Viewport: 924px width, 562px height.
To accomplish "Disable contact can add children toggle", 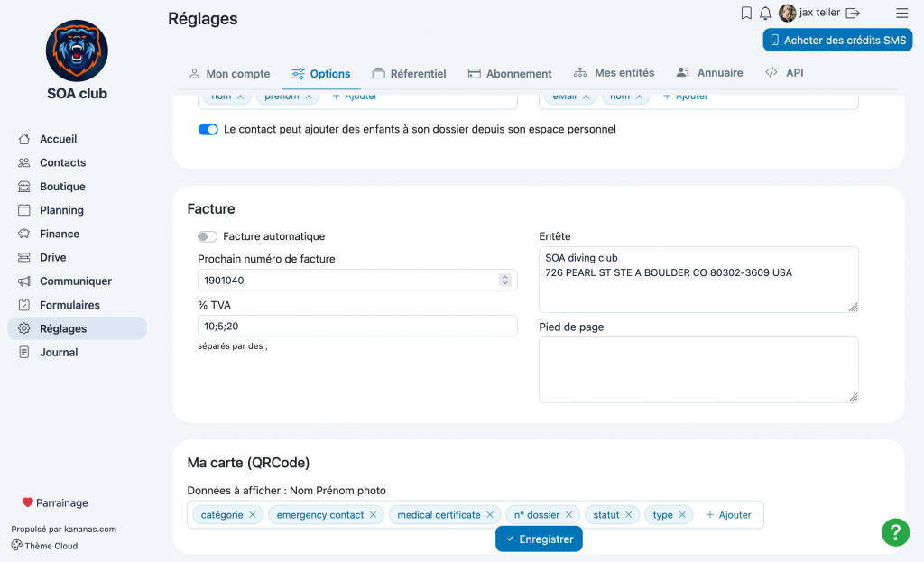I will pyautogui.click(x=208, y=130).
